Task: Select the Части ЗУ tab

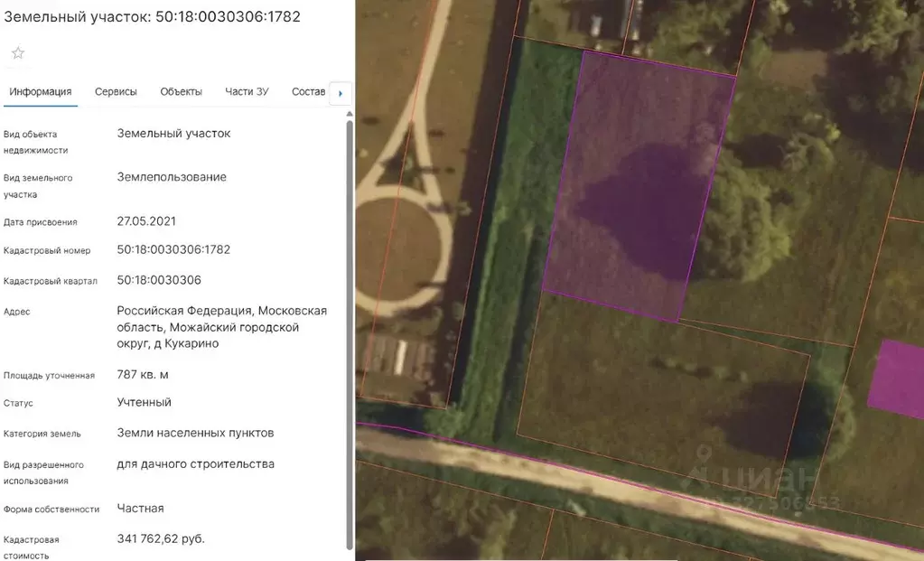Action: click(247, 92)
